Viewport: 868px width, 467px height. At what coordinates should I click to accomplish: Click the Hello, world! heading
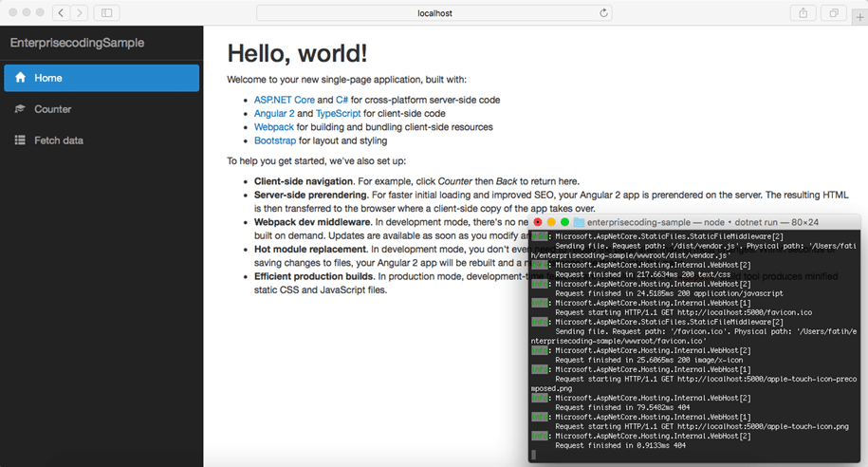point(297,53)
